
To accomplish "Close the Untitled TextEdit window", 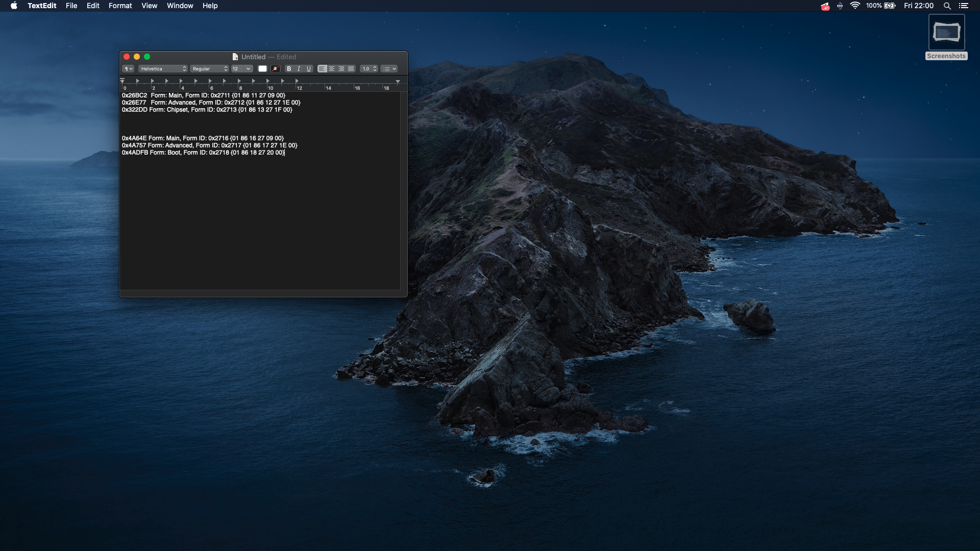I will (x=127, y=57).
